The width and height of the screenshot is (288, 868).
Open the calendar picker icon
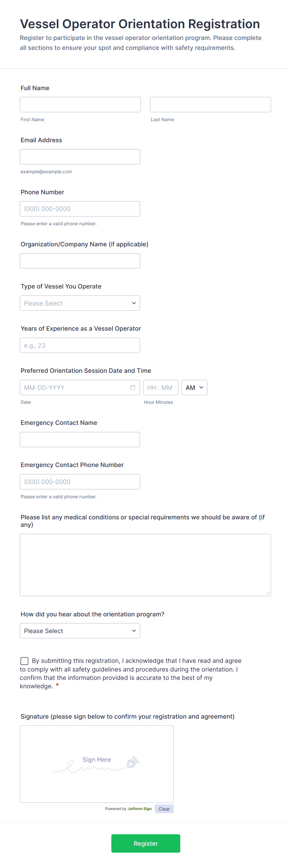[x=132, y=387]
